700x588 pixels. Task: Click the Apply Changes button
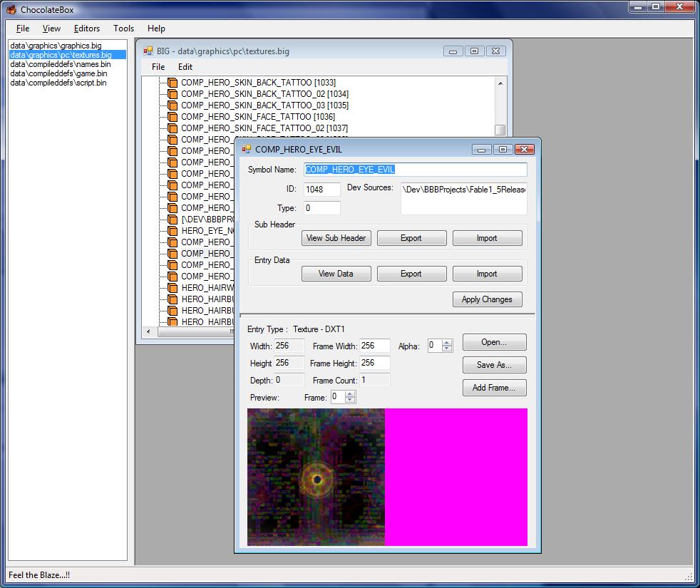[487, 299]
